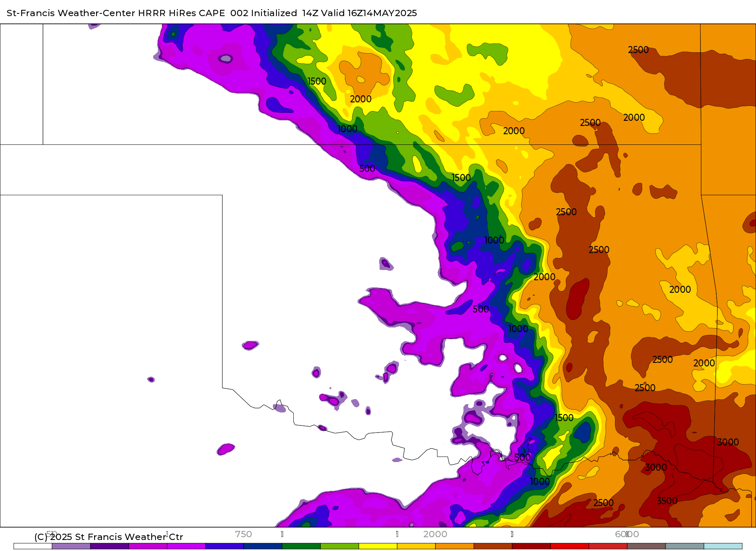This screenshot has height=551, width=756.
Task: Pick the navy blue color bar swatch
Action: click(263, 546)
